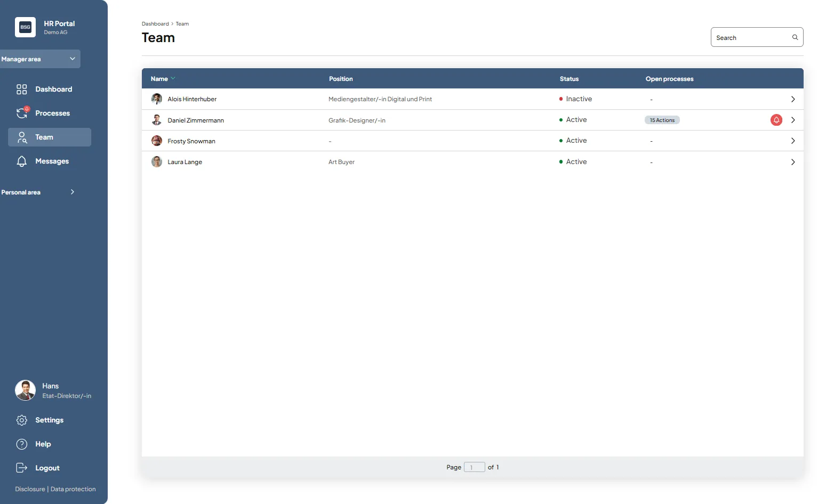The width and height of the screenshot is (834, 504).
Task: Click the Settings gear icon
Action: (22, 420)
